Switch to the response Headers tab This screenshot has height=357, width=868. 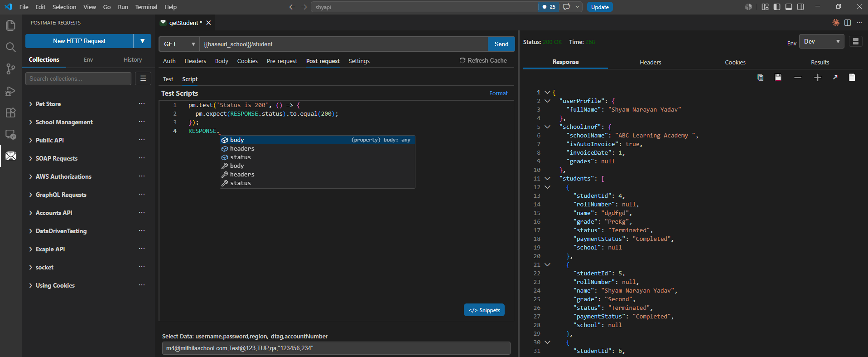pyautogui.click(x=650, y=62)
